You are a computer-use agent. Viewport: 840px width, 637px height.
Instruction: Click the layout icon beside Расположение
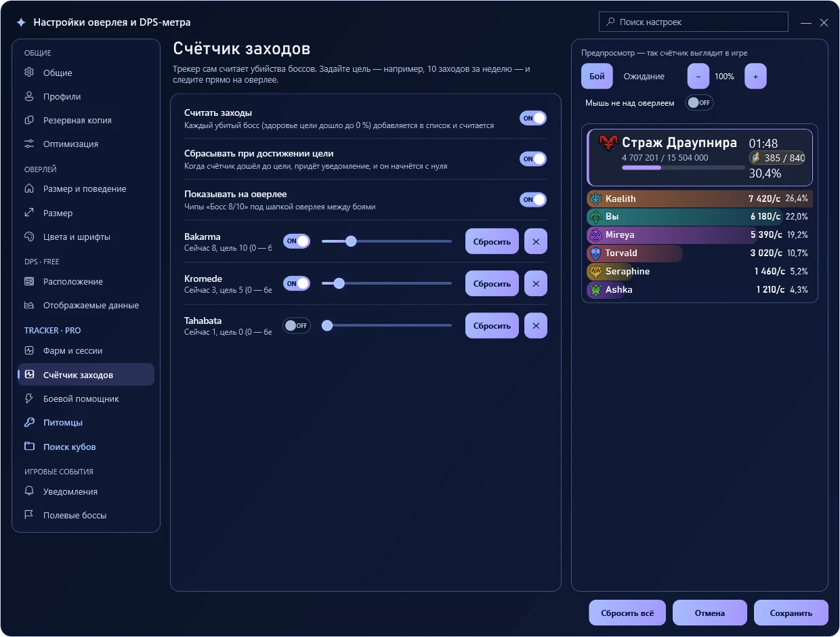coord(29,281)
